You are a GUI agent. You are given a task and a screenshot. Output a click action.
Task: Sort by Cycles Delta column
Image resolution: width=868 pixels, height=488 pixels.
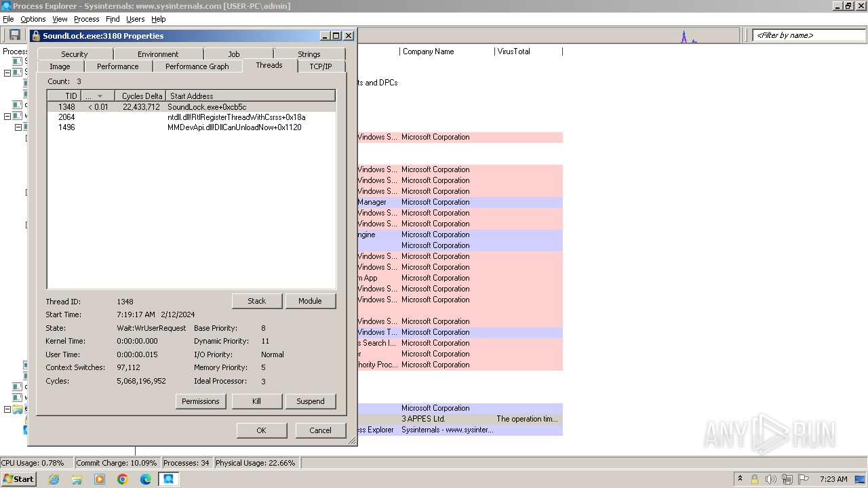[x=140, y=96]
